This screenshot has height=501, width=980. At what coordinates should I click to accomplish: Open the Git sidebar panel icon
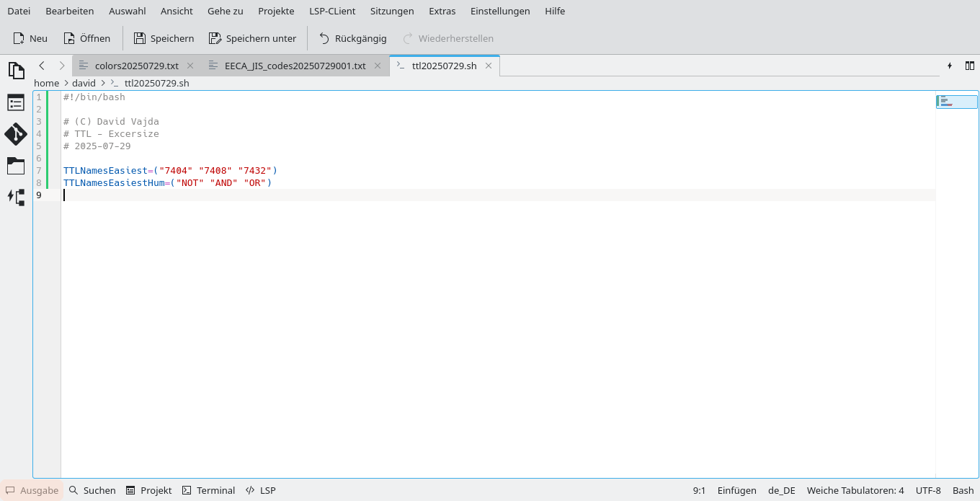pyautogui.click(x=16, y=134)
